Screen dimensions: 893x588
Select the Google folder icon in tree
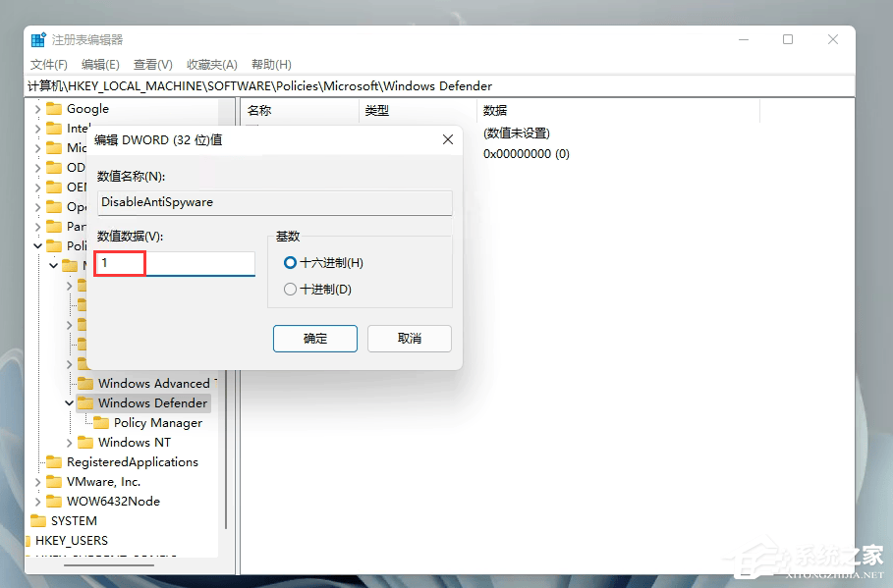point(52,108)
